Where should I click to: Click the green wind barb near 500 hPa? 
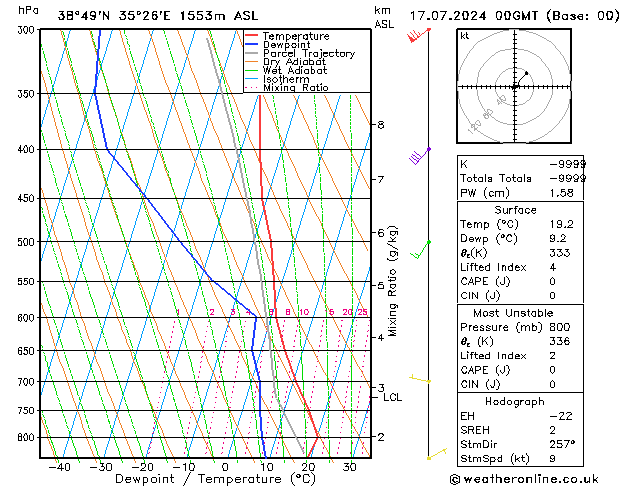423,247
